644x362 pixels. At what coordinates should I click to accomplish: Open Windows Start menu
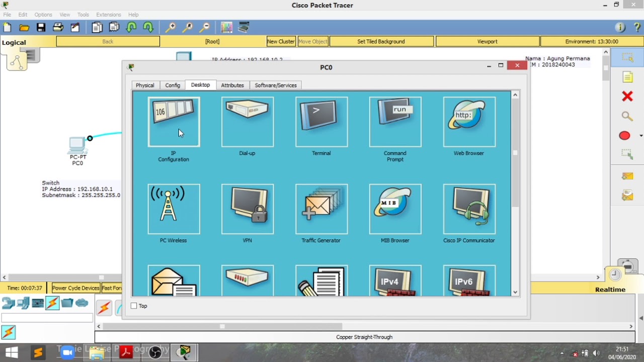(x=11, y=352)
